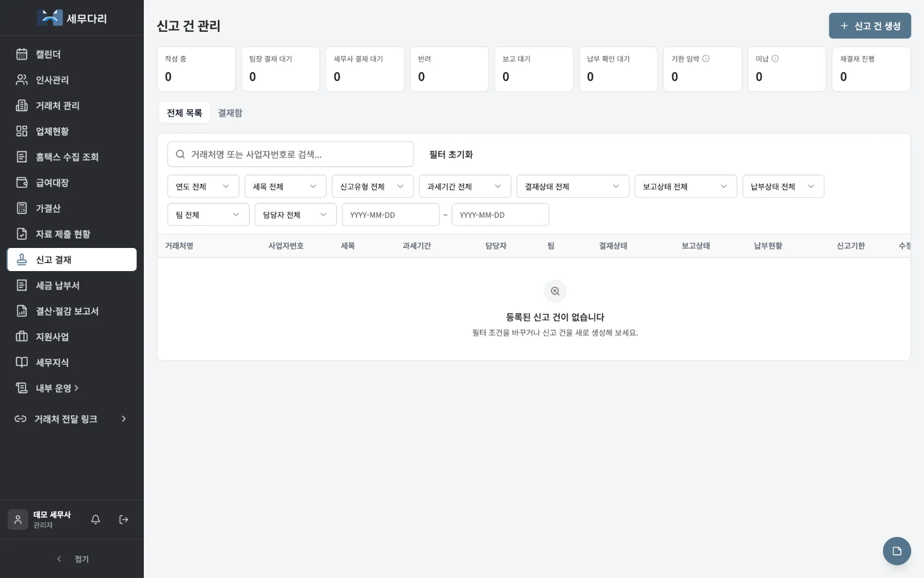Screen dimensions: 924x578
Task: Open 결산·절감 보고서 chart file icon
Action: point(22,311)
